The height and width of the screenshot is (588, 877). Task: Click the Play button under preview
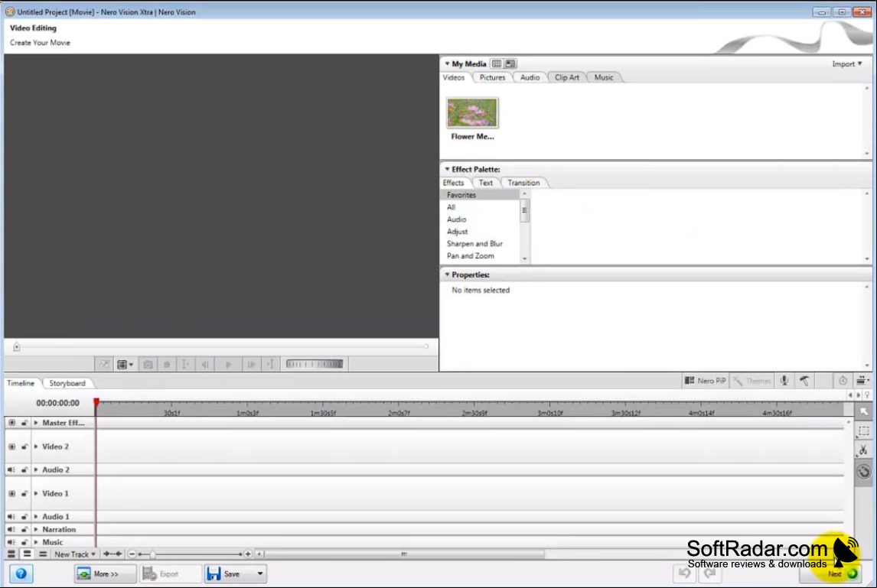pos(228,365)
